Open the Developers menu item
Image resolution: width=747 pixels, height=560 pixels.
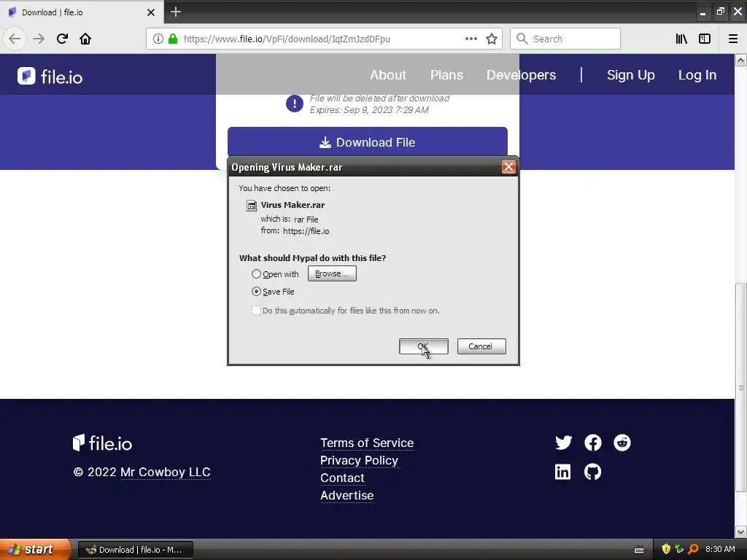(521, 75)
